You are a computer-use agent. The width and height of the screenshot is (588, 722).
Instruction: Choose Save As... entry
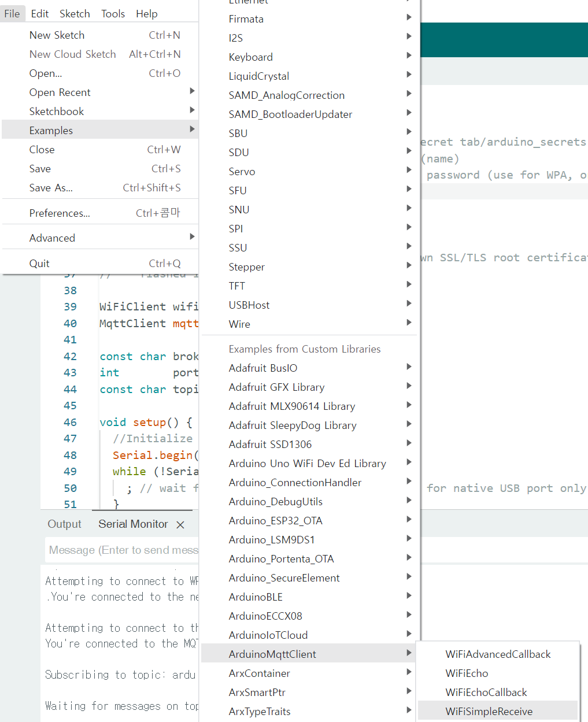click(x=100, y=188)
